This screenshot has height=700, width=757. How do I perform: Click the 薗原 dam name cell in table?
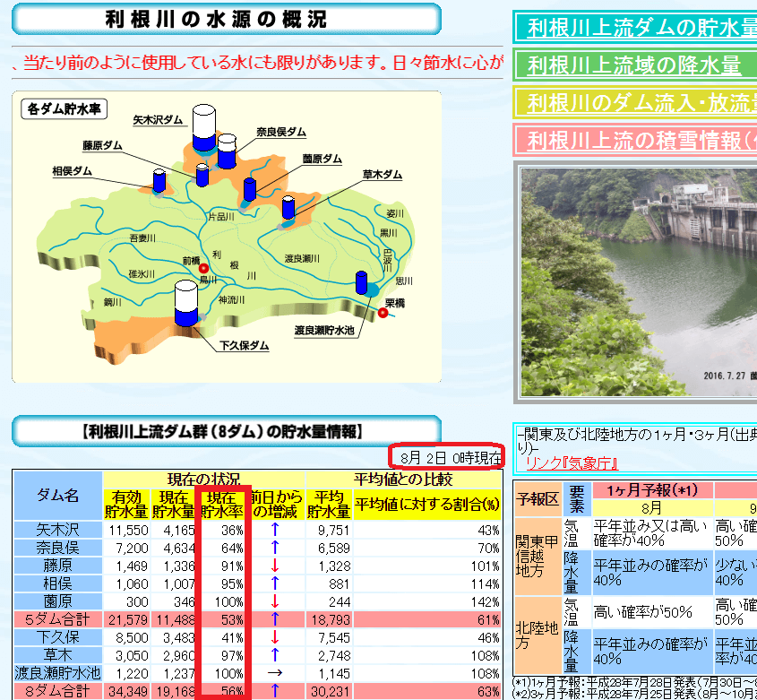click(x=57, y=601)
